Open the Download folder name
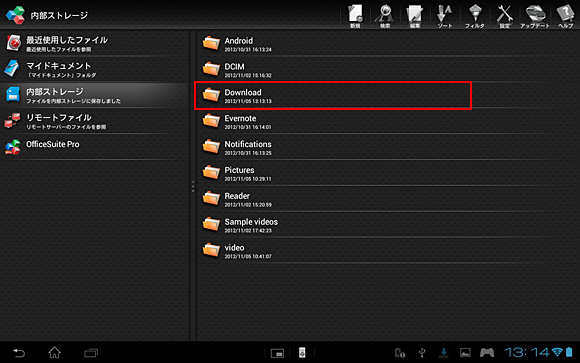Screen dimensions: 580x363 (x=243, y=93)
